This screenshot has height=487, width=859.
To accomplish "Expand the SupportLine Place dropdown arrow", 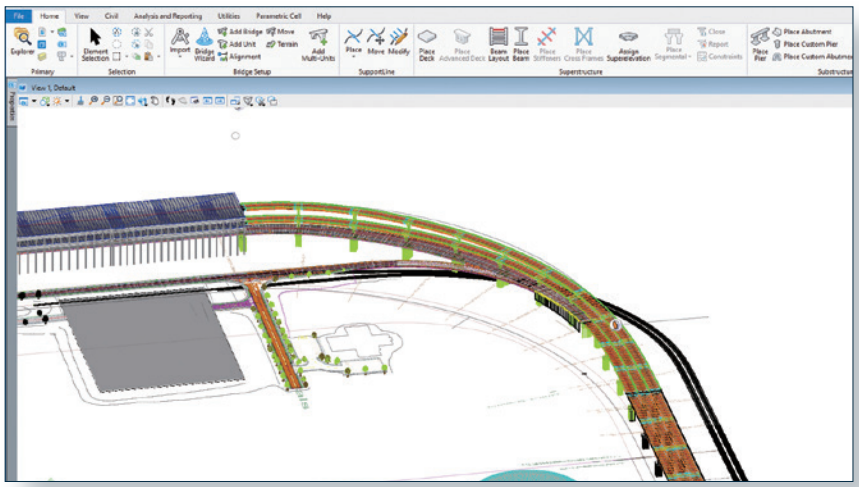I will [x=353, y=56].
